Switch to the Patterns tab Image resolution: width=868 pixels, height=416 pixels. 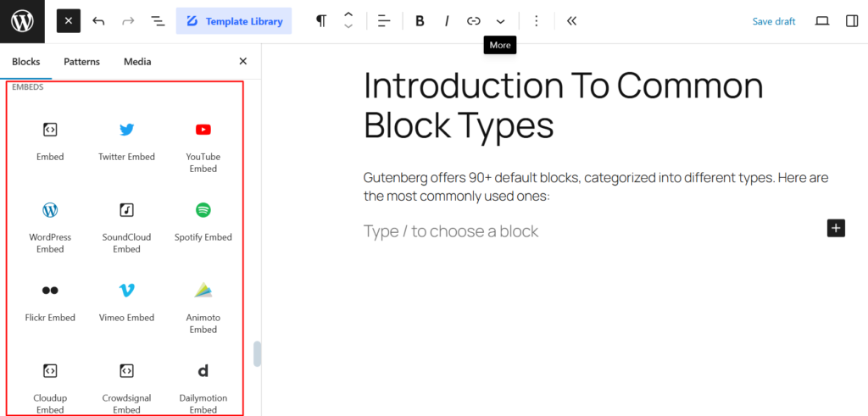(x=82, y=61)
